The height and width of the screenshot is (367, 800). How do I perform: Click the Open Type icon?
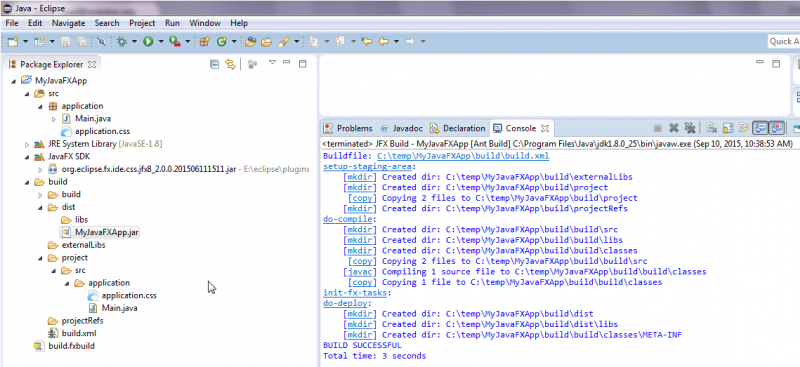tap(250, 42)
